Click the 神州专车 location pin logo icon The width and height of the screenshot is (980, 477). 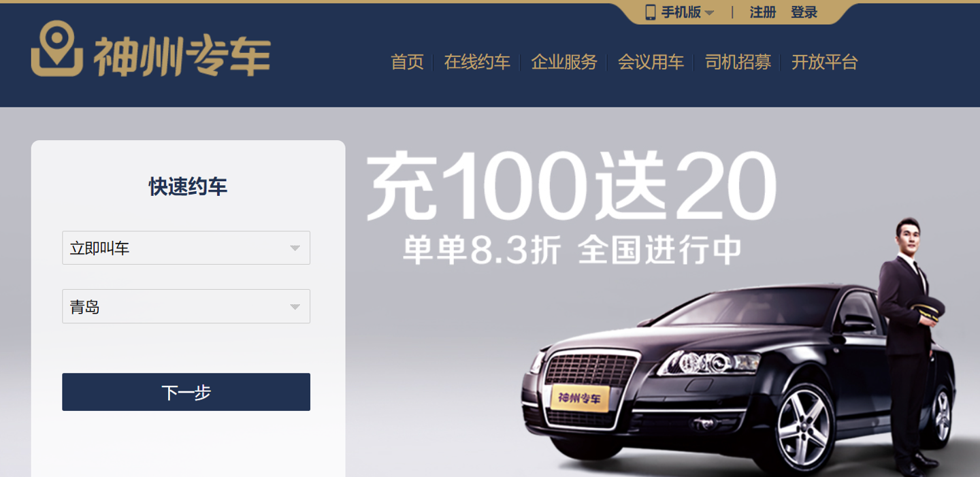point(57,49)
